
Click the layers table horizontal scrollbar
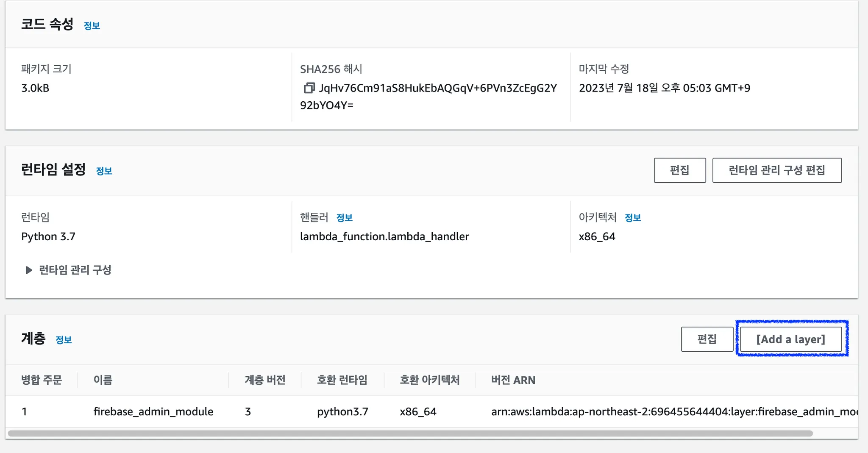click(x=410, y=434)
